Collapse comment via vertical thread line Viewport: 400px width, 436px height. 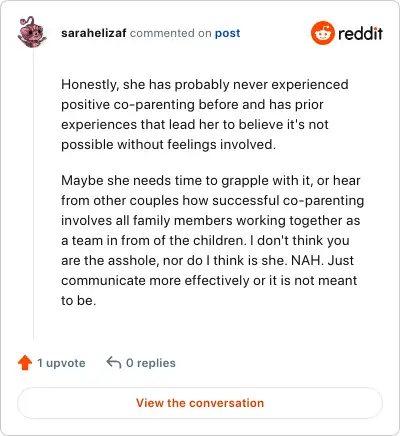pos(33,193)
